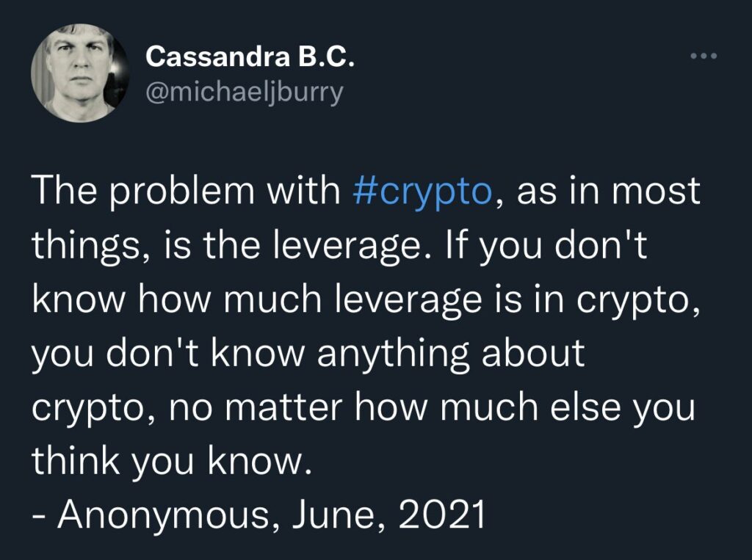The height and width of the screenshot is (560, 752).
Task: Click the phrase "as in most"
Action: (x=609, y=193)
